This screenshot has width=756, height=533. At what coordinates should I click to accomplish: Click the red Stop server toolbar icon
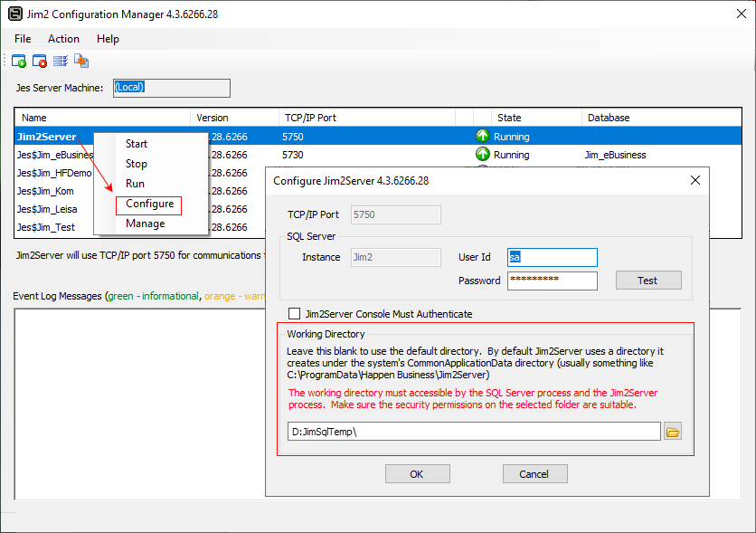tap(39, 61)
